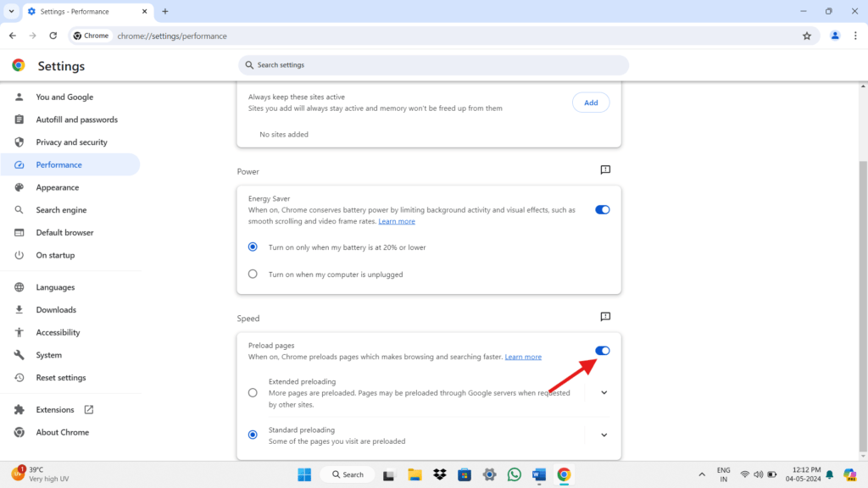Open Preload pages Learn more link
Viewport: 868px width, 488px height.
click(523, 357)
